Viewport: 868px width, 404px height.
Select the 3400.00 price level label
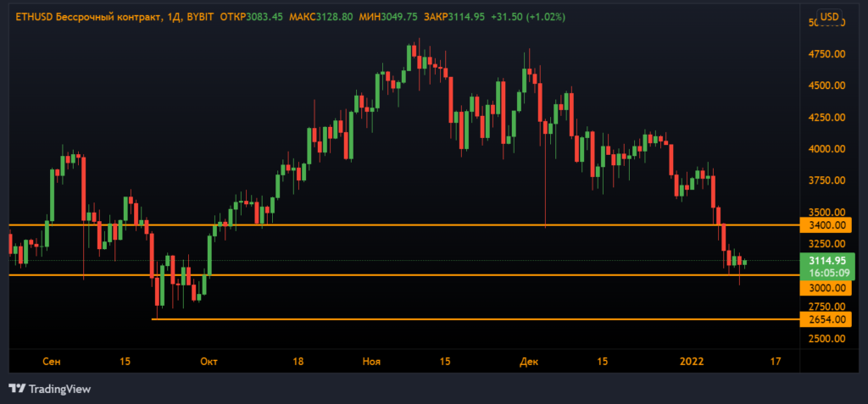click(x=827, y=225)
